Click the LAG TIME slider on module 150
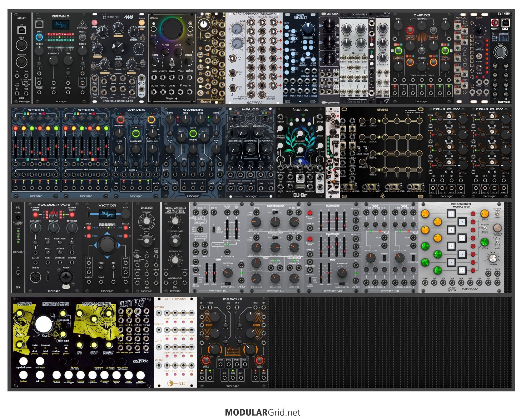Image resolution: width=526 pixels, height=420 pixels. (236, 229)
